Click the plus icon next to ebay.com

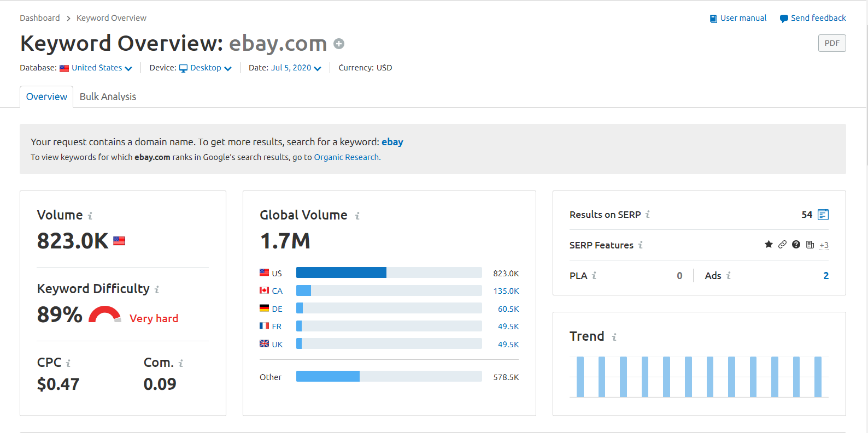pos(339,44)
